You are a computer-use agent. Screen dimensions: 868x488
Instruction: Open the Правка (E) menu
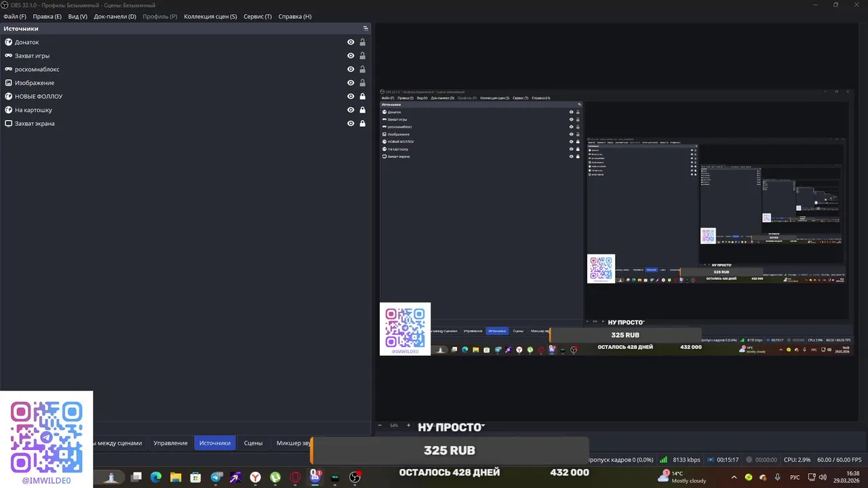click(x=47, y=16)
